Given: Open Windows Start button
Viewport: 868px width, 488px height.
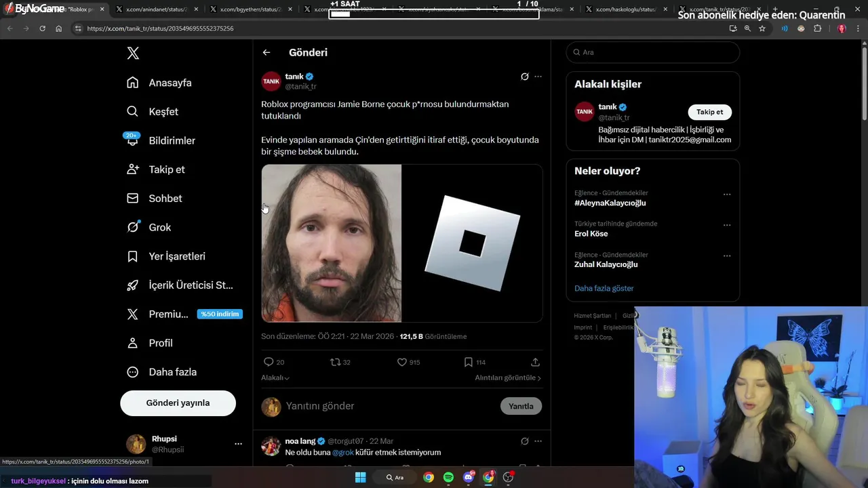Looking at the screenshot, I should point(360,477).
